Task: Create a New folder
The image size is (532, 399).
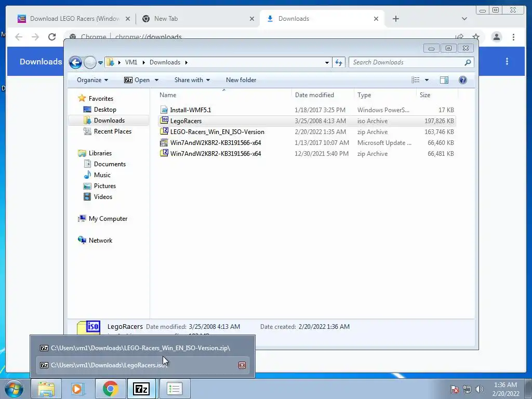Action: 241,80
